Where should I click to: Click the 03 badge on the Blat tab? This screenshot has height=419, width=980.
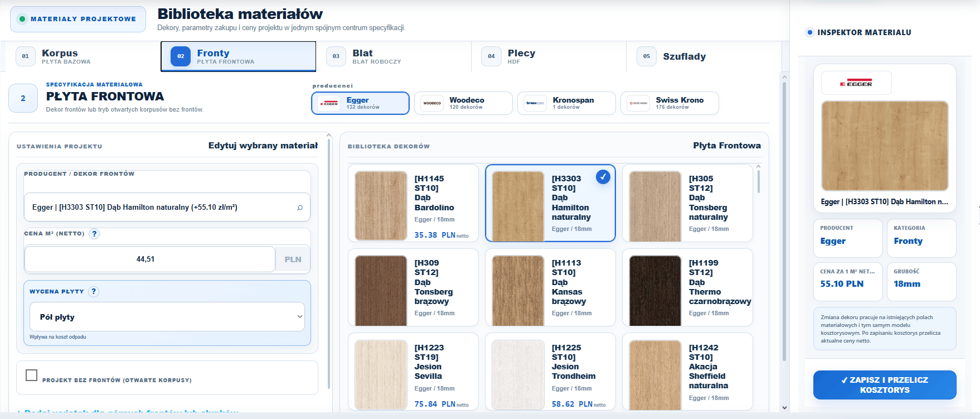336,56
